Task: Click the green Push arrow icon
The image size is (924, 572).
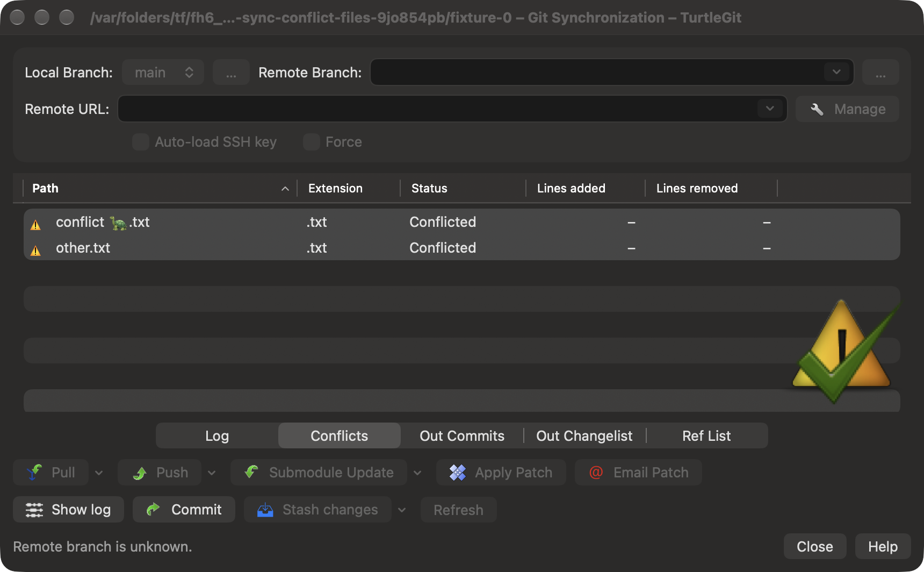Action: pyautogui.click(x=140, y=473)
